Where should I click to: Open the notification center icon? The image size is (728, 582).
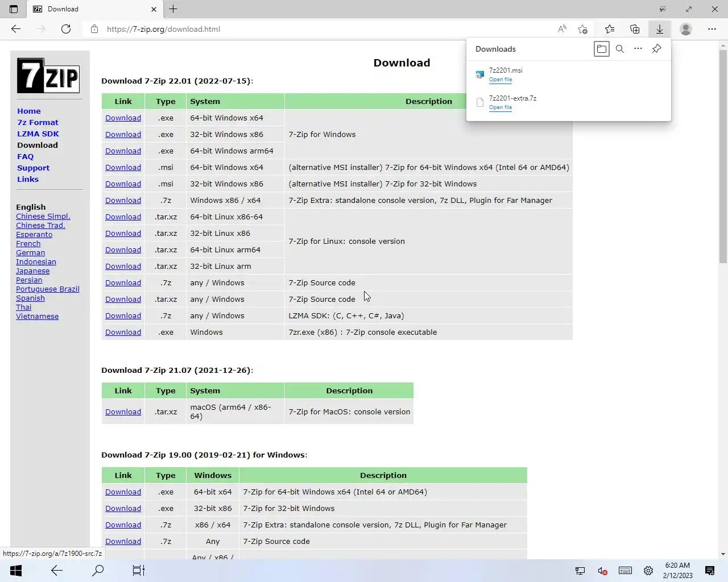710,571
